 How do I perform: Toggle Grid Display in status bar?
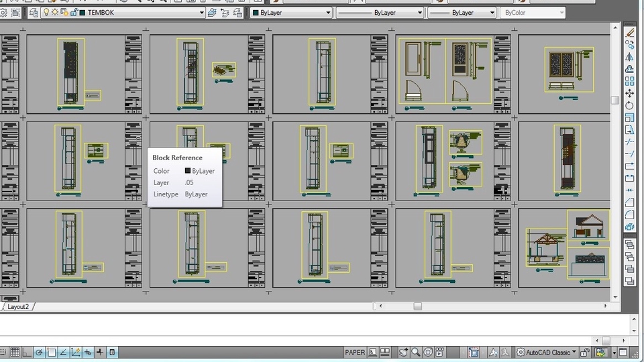click(x=15, y=352)
